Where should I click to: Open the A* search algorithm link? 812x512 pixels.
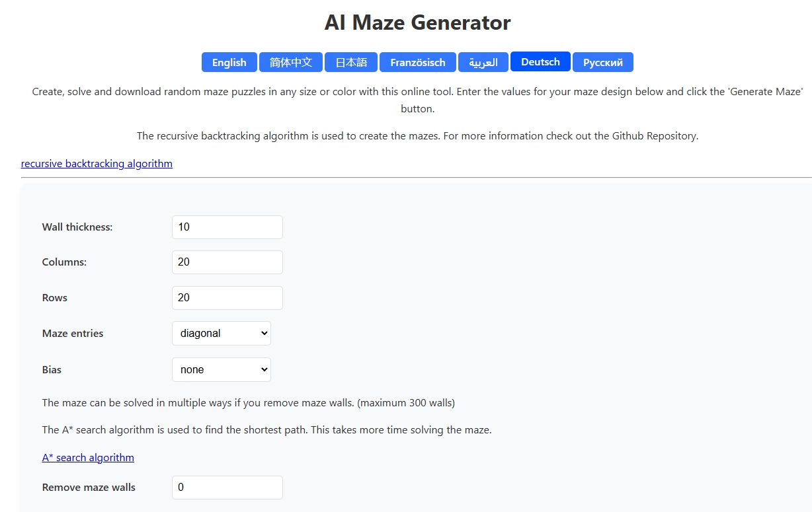(x=88, y=457)
